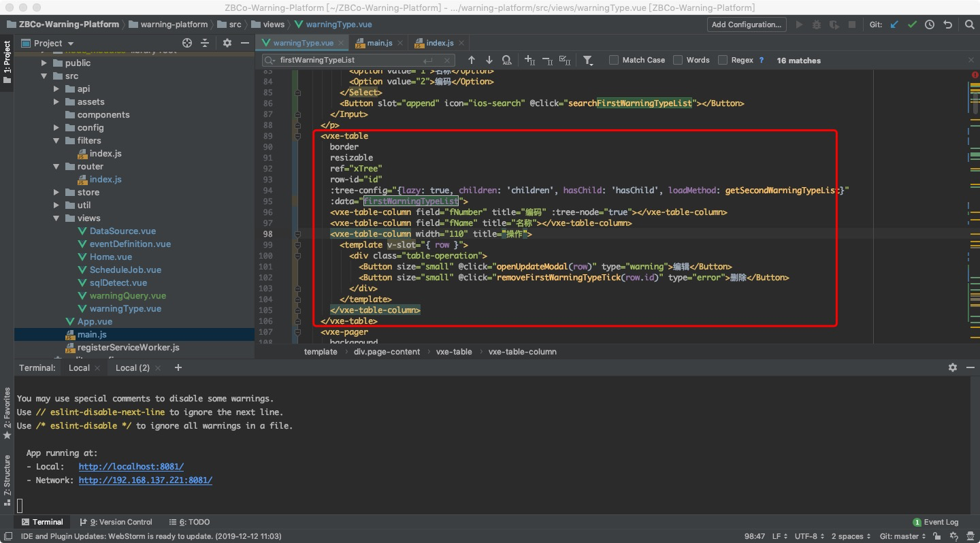The image size is (980, 543).
Task: Open Project panel settings gear
Action: (x=227, y=43)
